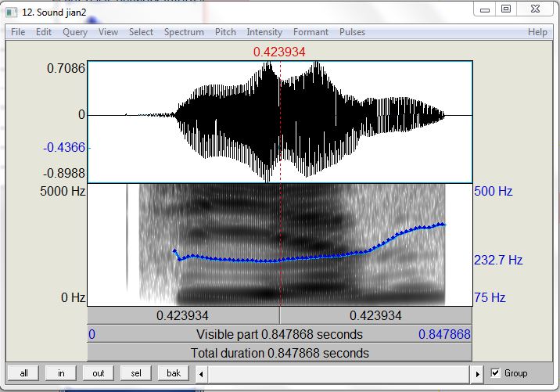Click the scrollbar right arrow
The image size is (560, 392).
click(x=478, y=374)
